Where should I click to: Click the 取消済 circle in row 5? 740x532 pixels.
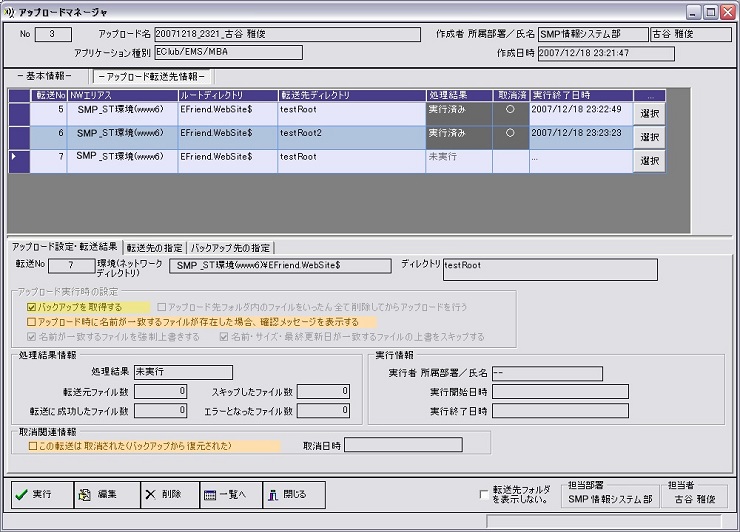tap(510, 110)
